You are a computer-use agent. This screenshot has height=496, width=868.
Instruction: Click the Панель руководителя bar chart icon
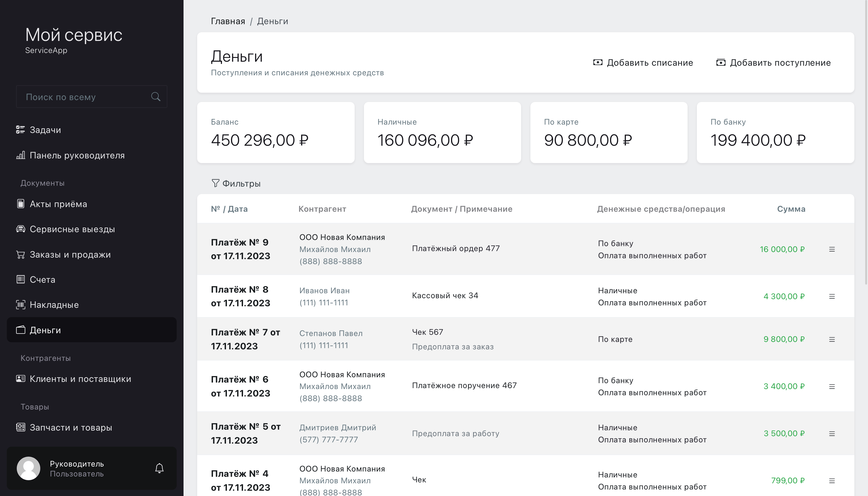pos(20,155)
